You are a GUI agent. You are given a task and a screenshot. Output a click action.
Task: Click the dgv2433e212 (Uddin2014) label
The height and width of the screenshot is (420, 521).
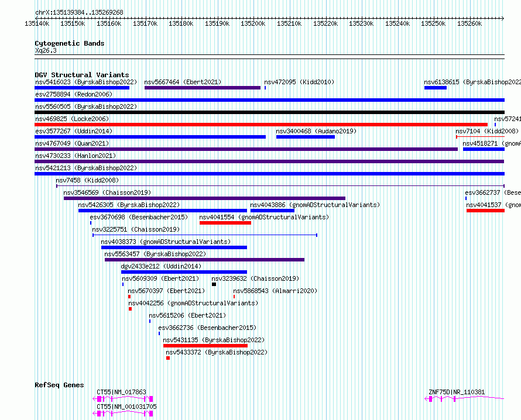pos(161,266)
